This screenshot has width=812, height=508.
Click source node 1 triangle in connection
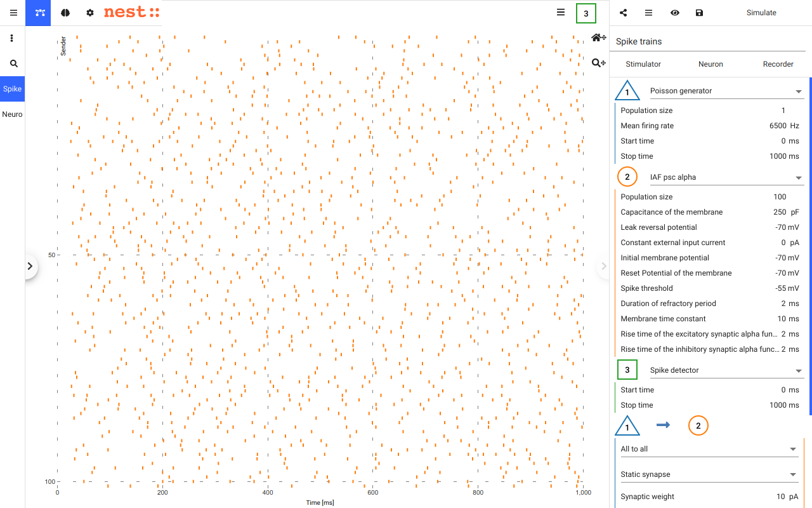[x=628, y=427]
